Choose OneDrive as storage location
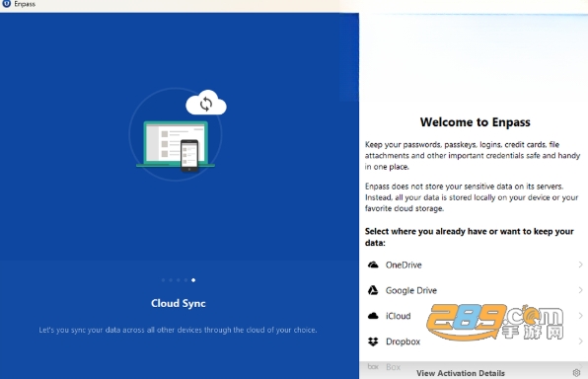Screen dimensions: 588x379 pyautogui.click(x=475, y=265)
